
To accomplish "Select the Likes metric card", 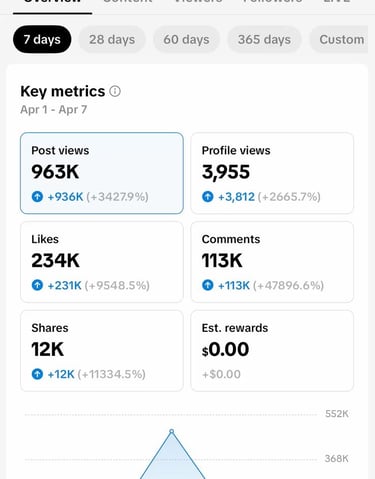I will coord(102,262).
